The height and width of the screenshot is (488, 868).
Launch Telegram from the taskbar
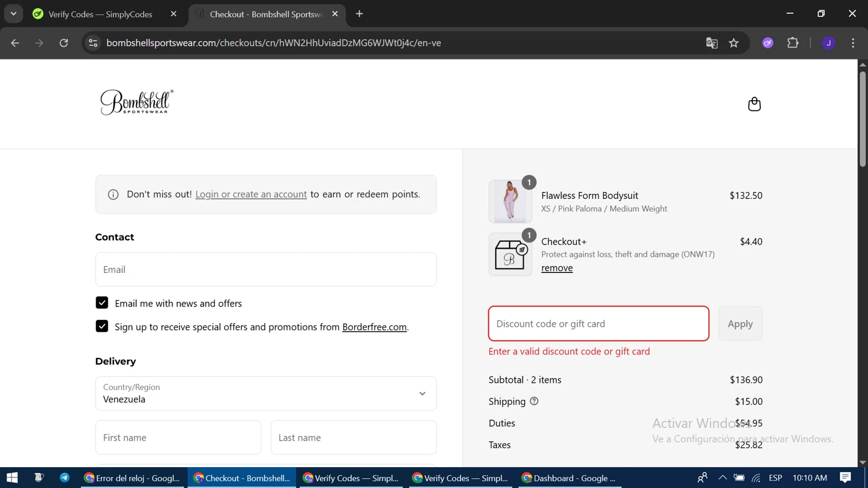(x=65, y=478)
